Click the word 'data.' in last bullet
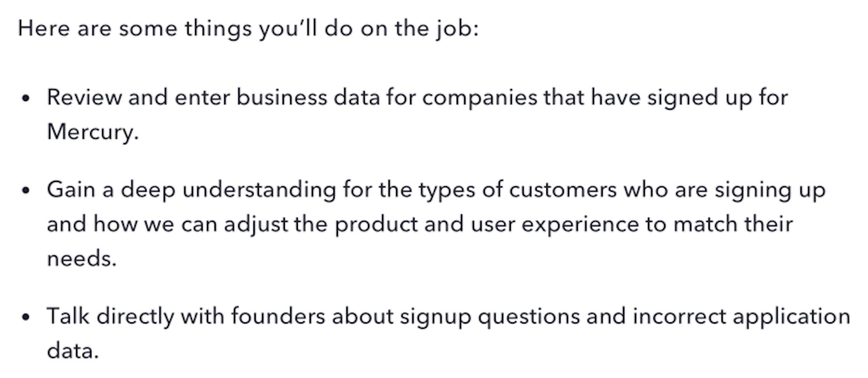Screen dimensions: 868x378 (73, 351)
